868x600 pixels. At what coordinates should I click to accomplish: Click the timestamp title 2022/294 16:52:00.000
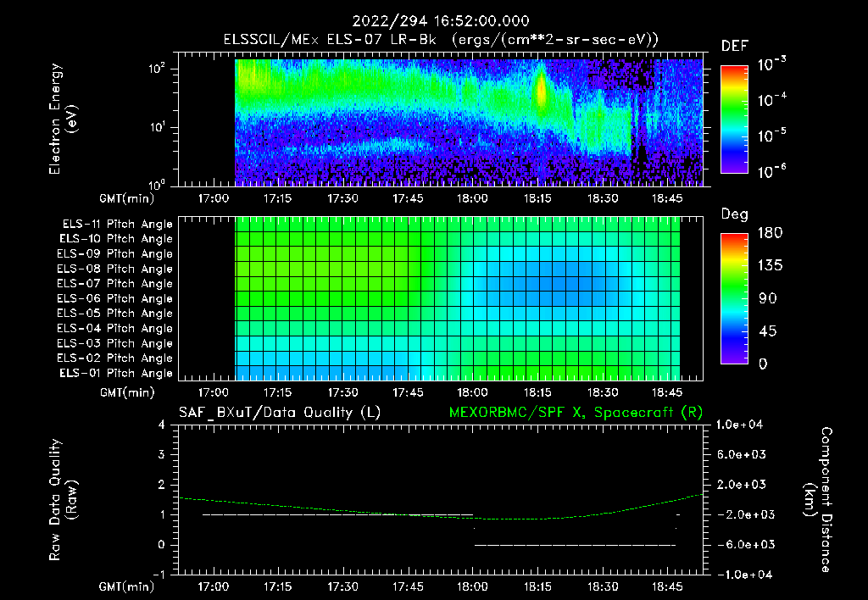pyautogui.click(x=441, y=21)
